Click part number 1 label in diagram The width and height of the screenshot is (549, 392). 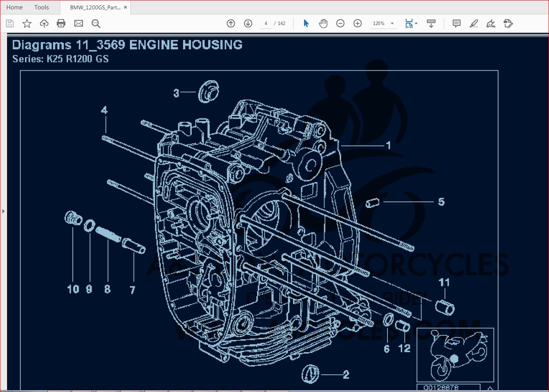pyautogui.click(x=389, y=145)
